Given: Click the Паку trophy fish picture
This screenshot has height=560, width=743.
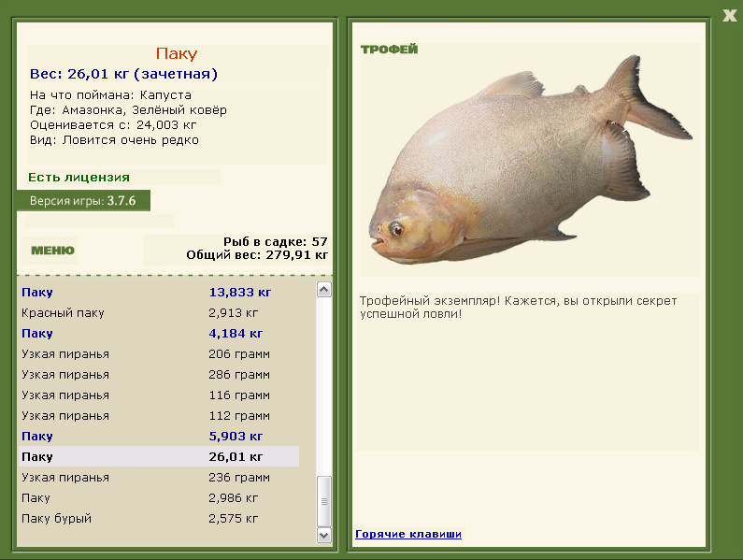Looking at the screenshot, I should point(531,161).
